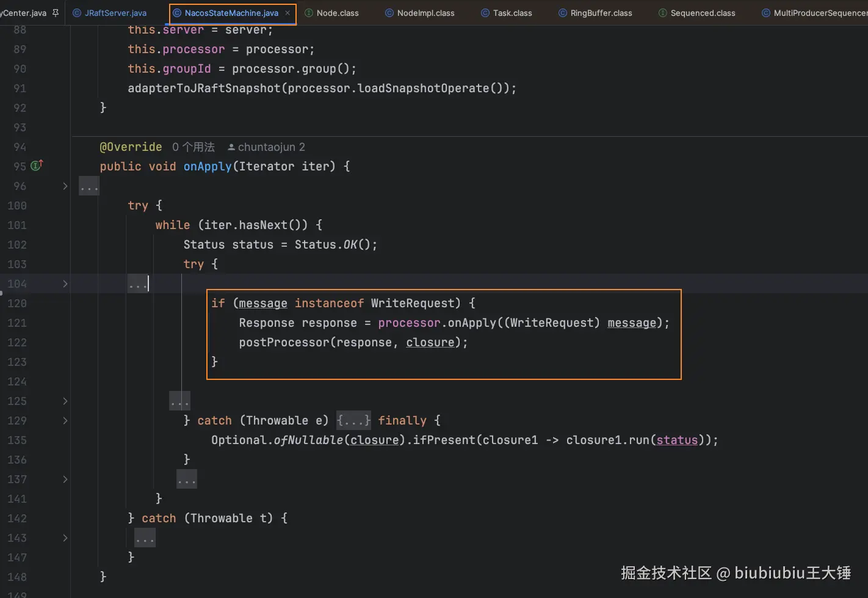868x598 pixels.
Task: Expand the fold arrow at line 125
Action: coord(65,401)
